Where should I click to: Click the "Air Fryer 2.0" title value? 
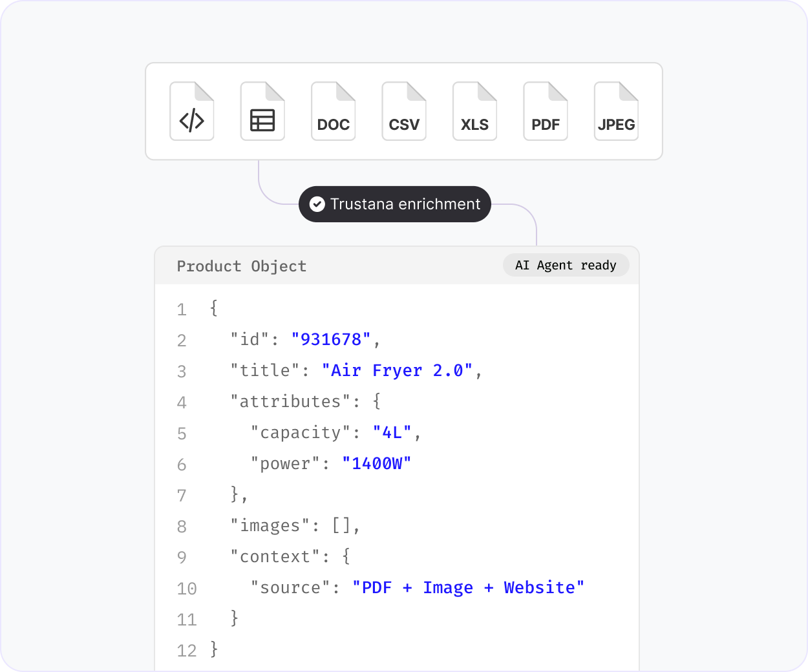[x=397, y=370]
